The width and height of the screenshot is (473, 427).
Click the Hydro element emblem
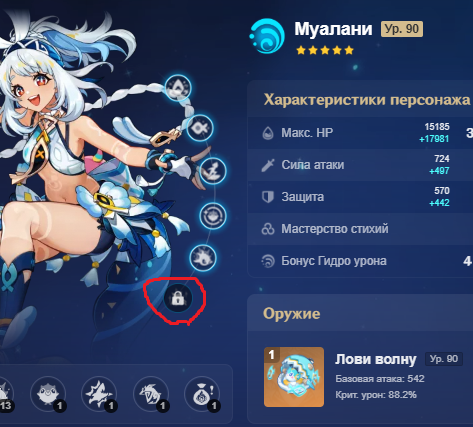click(x=267, y=36)
